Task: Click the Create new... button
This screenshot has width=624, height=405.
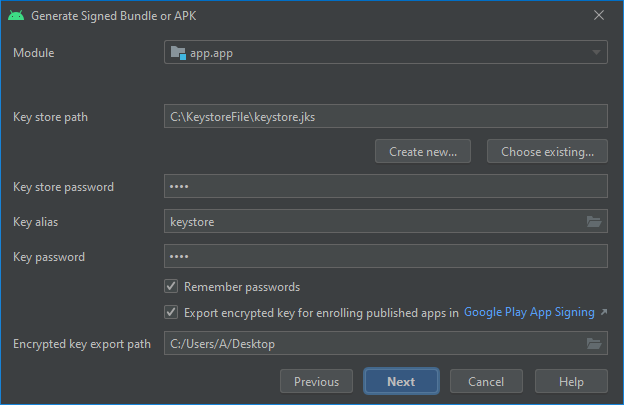Action: point(423,151)
